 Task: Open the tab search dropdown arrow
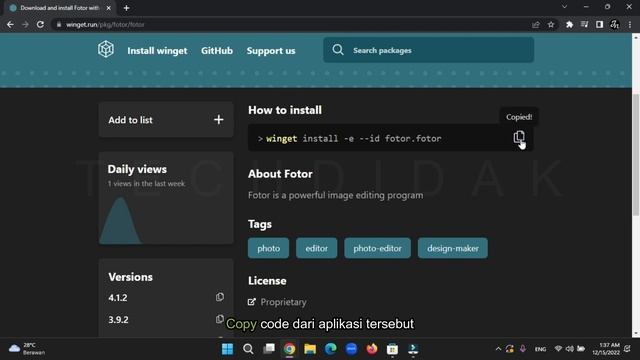coord(564,7)
